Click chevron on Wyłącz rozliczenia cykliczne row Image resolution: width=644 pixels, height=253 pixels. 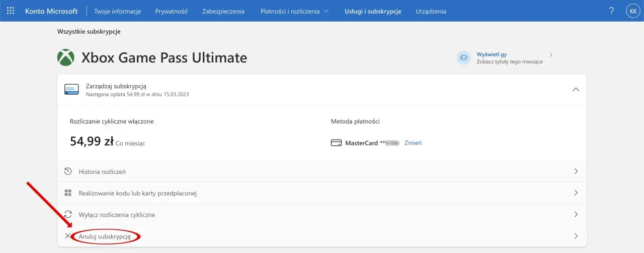pyautogui.click(x=576, y=215)
